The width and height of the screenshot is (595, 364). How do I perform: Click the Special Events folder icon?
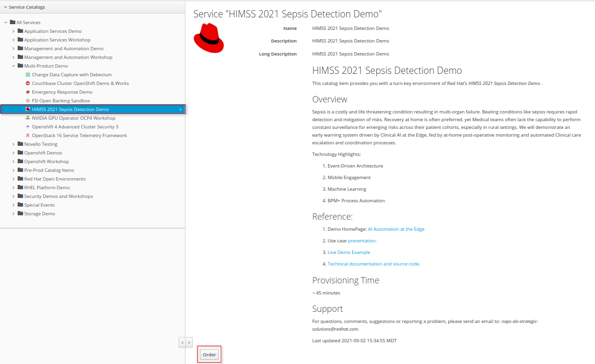20,205
